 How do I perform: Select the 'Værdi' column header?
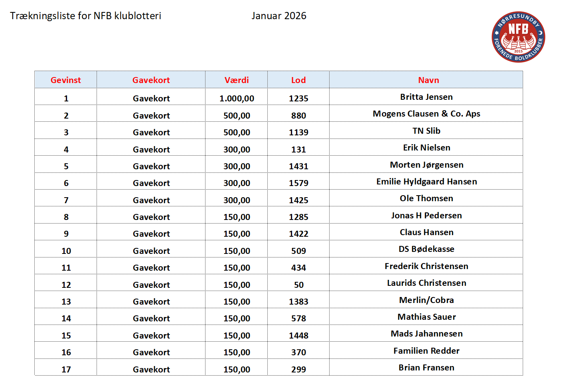coord(236,80)
